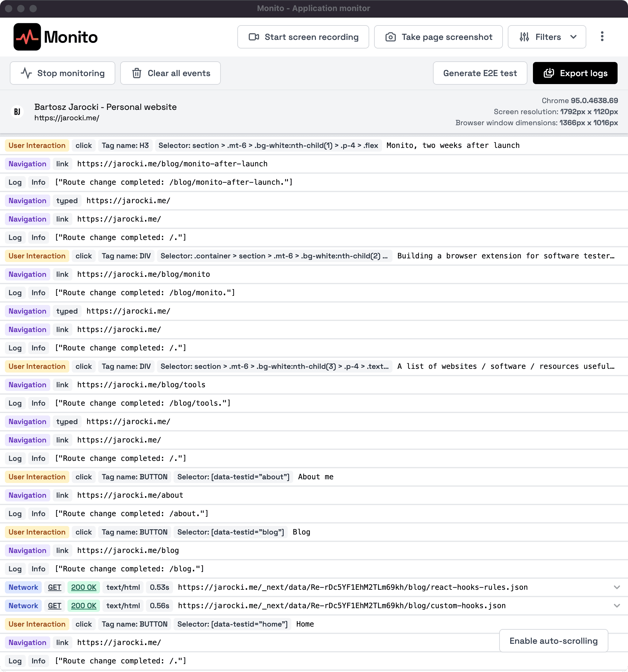Click the BJ avatar initials thumbnail
628x672 pixels.
pos(18,112)
